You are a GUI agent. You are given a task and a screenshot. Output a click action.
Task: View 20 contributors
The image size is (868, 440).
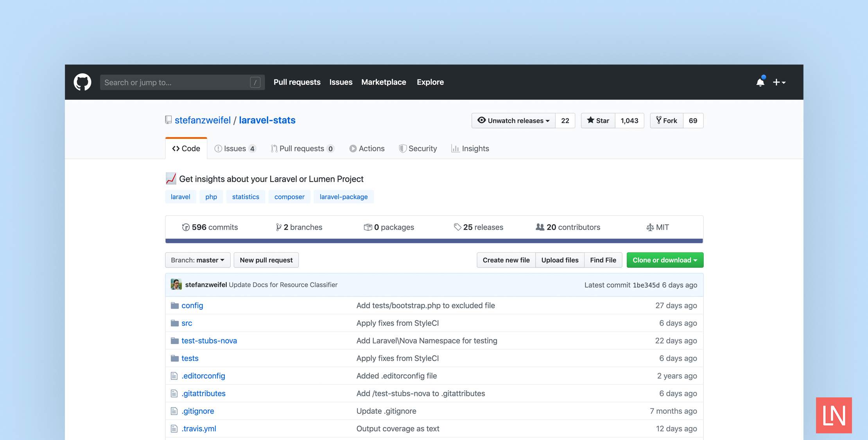[x=568, y=227]
